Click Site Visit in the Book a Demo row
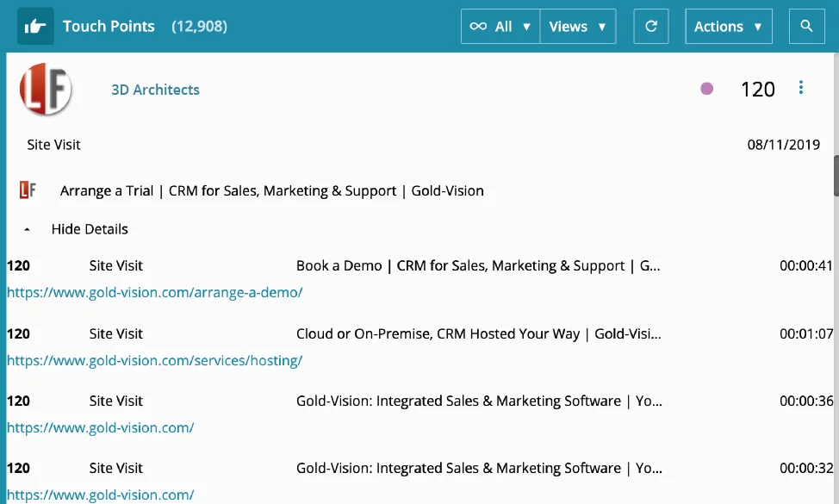Viewport: 839px width, 504px height. tap(116, 266)
